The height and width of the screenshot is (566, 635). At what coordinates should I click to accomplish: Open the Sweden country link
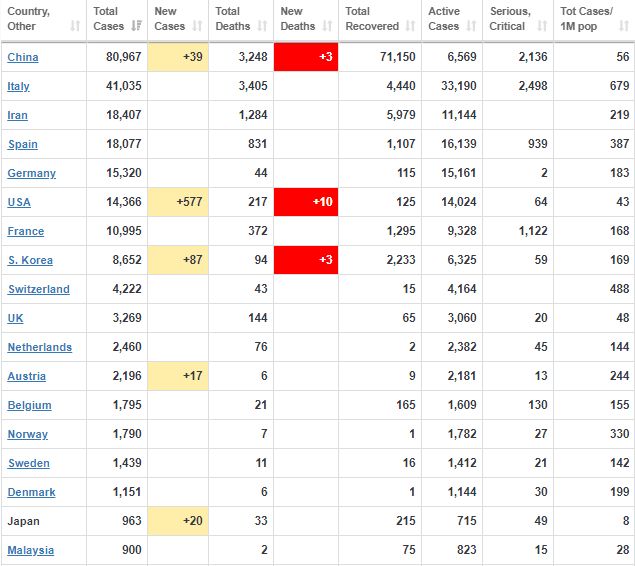coord(29,463)
